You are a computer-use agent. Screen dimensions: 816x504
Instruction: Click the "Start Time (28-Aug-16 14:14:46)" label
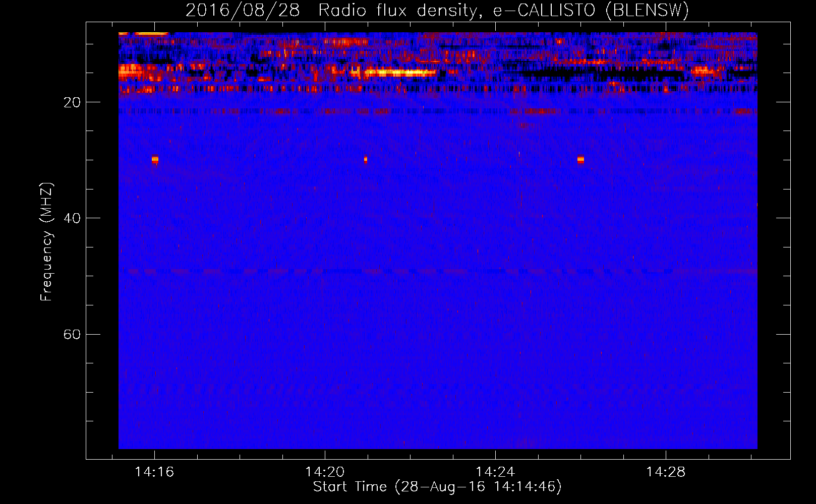(x=437, y=487)
